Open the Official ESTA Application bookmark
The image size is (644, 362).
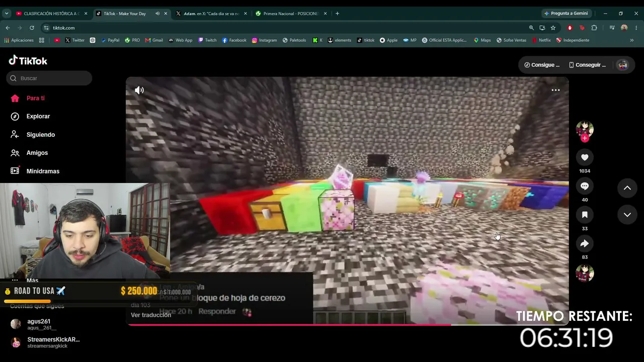coord(445,40)
